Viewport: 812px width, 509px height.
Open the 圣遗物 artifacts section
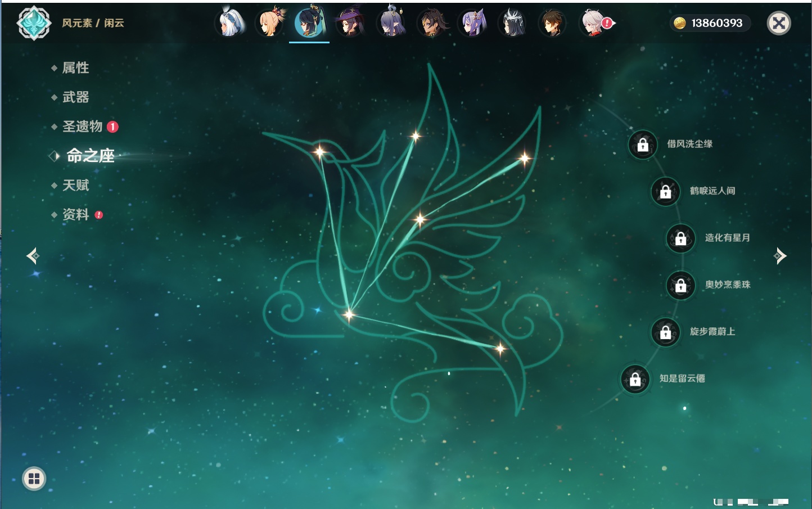pyautogui.click(x=82, y=127)
